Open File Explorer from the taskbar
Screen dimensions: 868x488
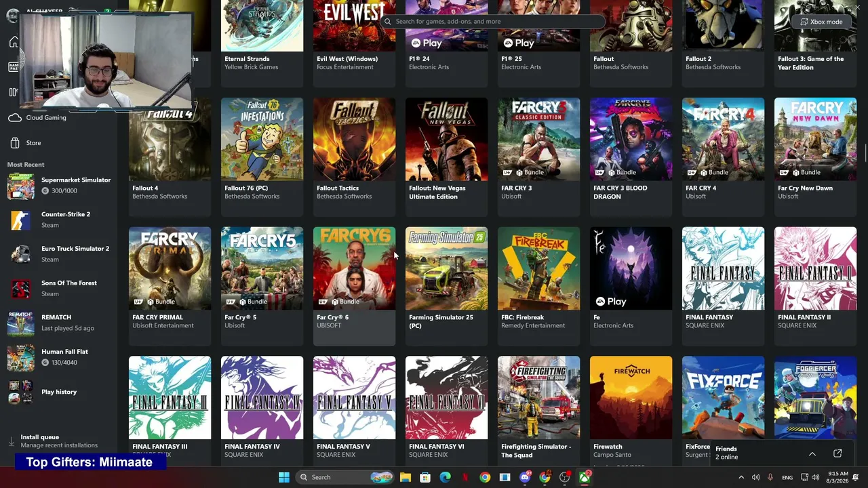(x=405, y=477)
